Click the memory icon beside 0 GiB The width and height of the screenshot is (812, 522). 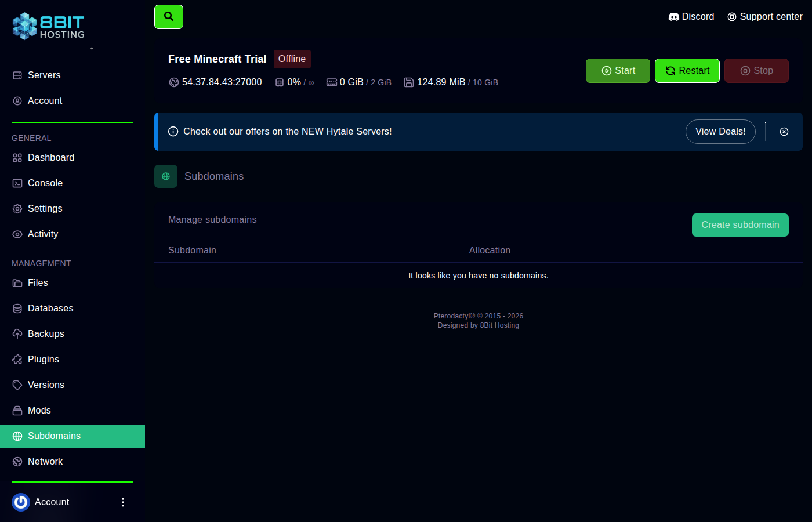332,82
